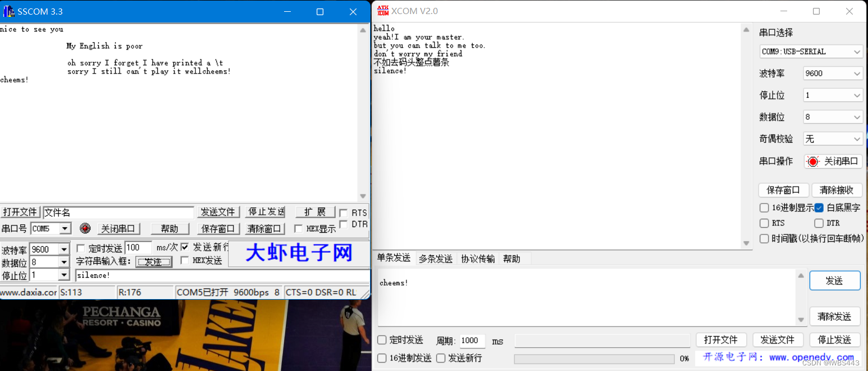This screenshot has height=371, width=868.
Task: Click the XCOM ATK logo icon in title bar
Action: click(x=382, y=11)
